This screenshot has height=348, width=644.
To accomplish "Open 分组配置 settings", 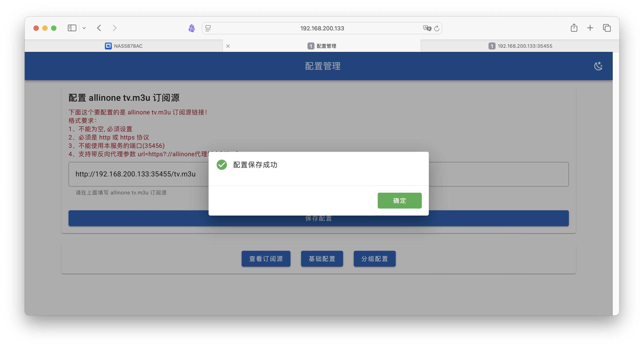I will point(374,259).
